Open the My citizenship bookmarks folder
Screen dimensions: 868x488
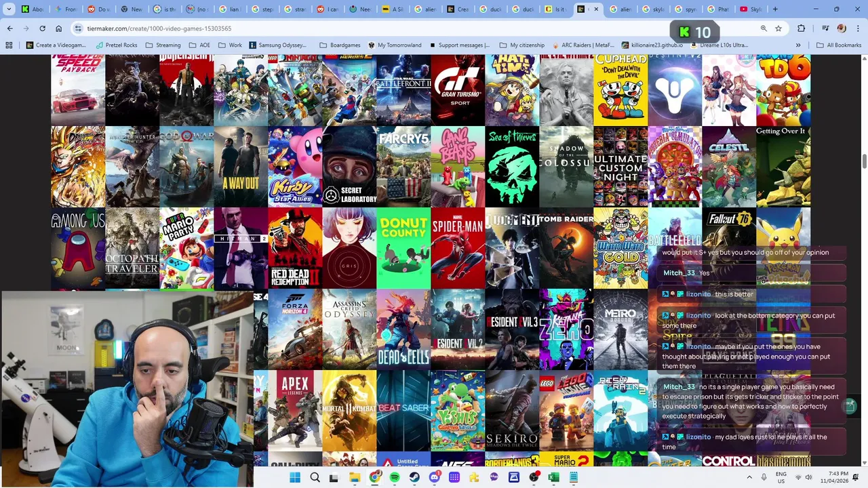[x=521, y=45]
